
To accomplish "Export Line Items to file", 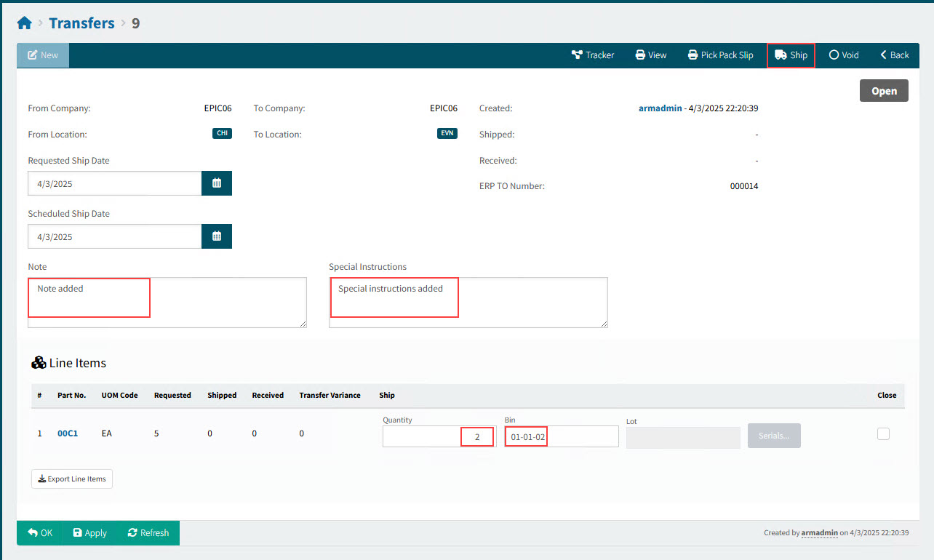I will pos(72,479).
